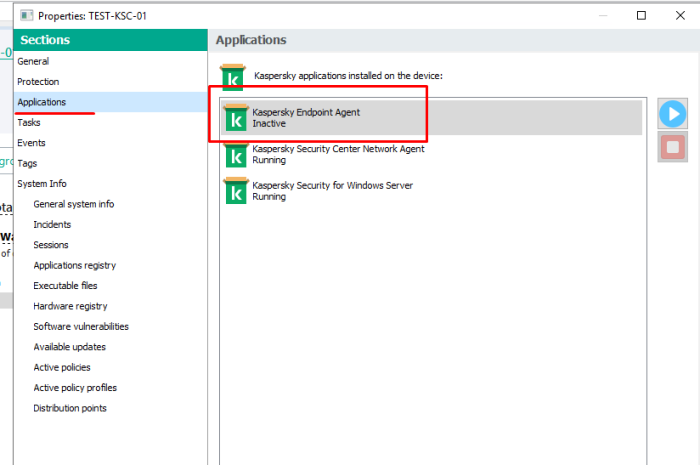This screenshot has height=465, width=700.
Task: Start the selected application with the play button
Action: (672, 114)
